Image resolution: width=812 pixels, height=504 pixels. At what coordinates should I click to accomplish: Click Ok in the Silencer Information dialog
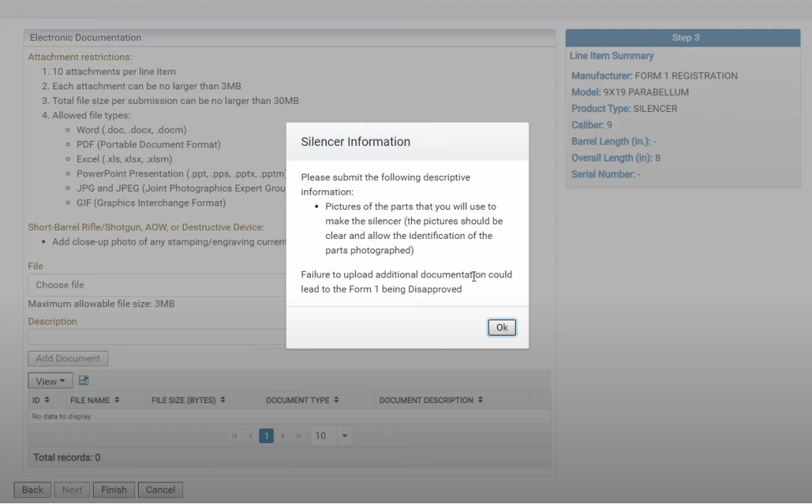(x=501, y=328)
